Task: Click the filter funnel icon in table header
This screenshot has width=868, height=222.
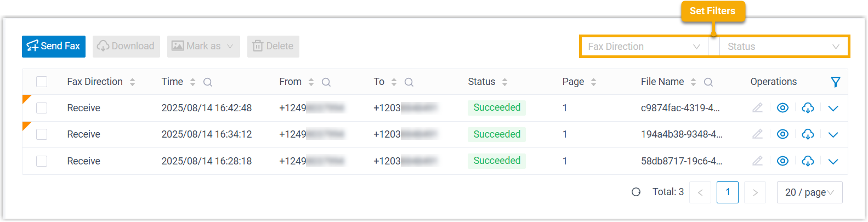Action: pyautogui.click(x=835, y=82)
